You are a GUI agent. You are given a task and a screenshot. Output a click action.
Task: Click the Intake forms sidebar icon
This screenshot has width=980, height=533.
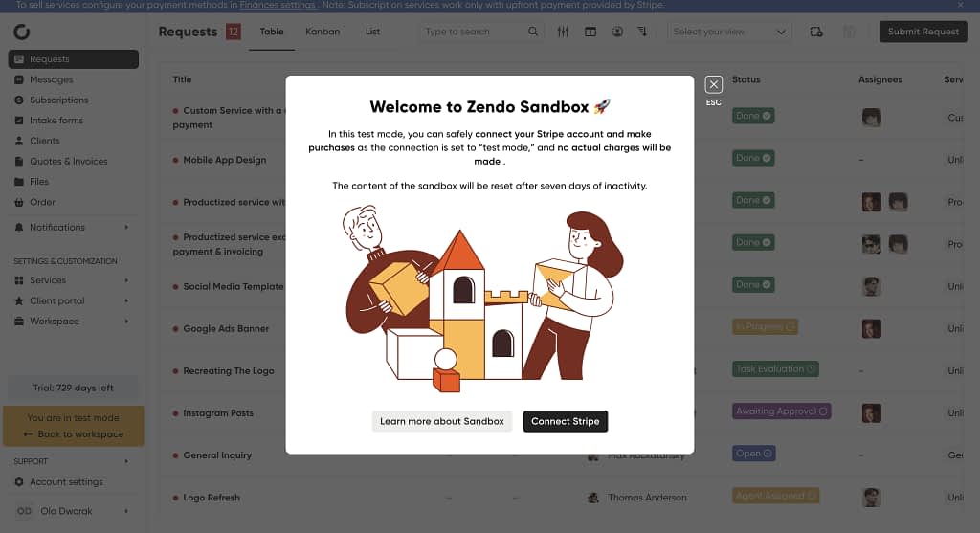point(19,120)
